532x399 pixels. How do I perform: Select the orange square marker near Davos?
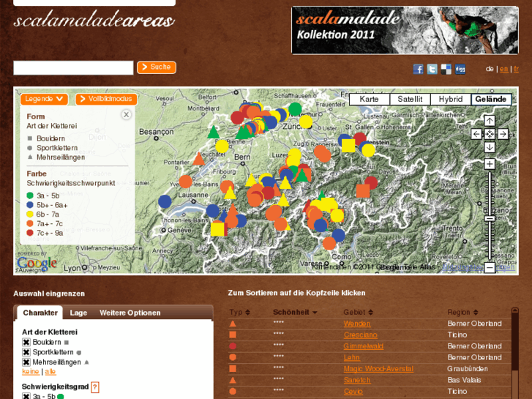click(363, 191)
